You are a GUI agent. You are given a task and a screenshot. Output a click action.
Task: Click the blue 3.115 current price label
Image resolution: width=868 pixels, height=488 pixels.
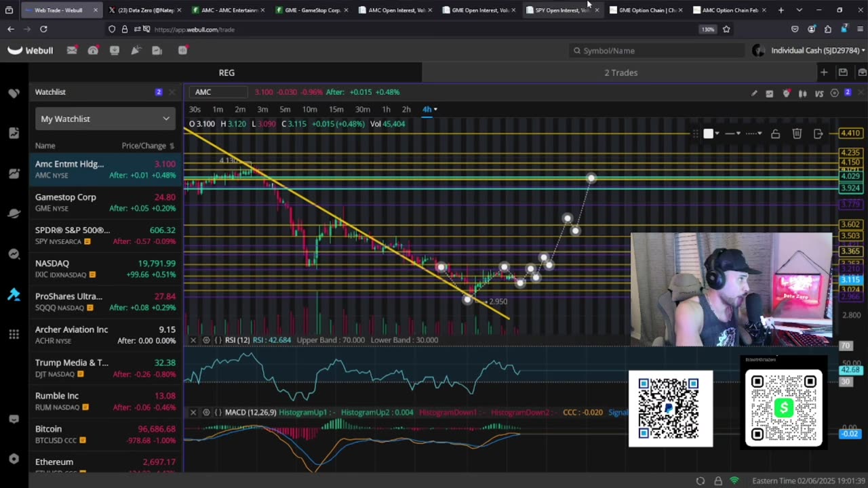[850, 280]
